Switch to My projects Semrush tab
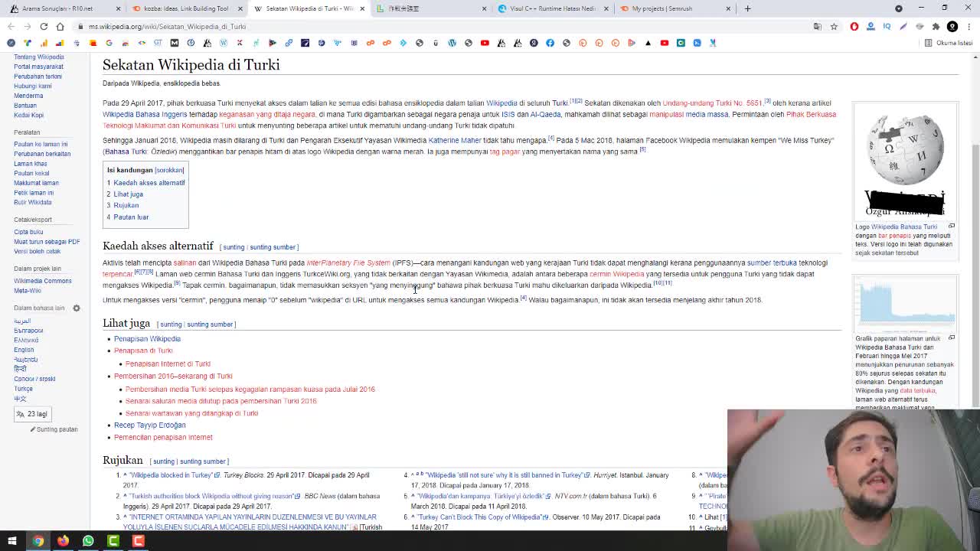The height and width of the screenshot is (551, 980). pos(674,8)
